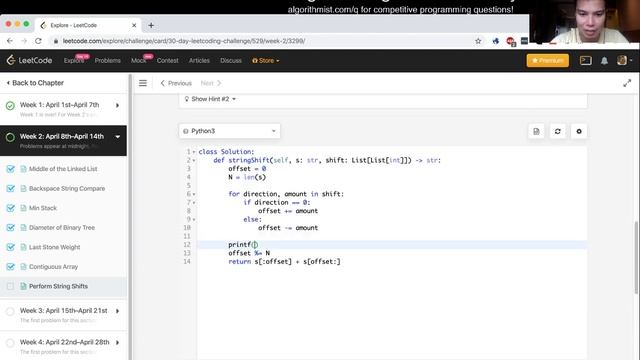640x360 pixels.
Task: Bookmark the page with the star
Action: (x=478, y=41)
